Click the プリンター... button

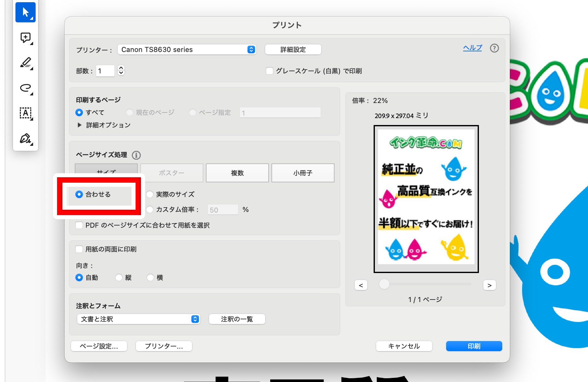tap(164, 346)
